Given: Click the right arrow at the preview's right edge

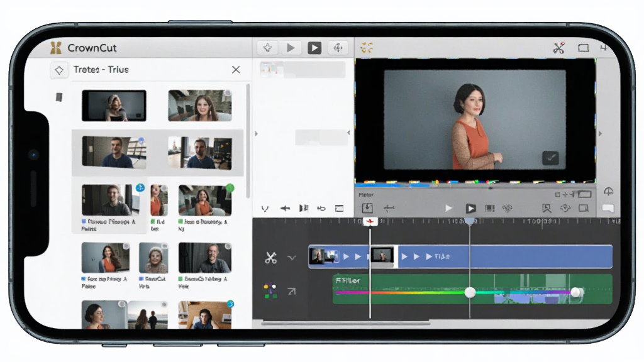Looking at the screenshot, I should pos(600,133).
